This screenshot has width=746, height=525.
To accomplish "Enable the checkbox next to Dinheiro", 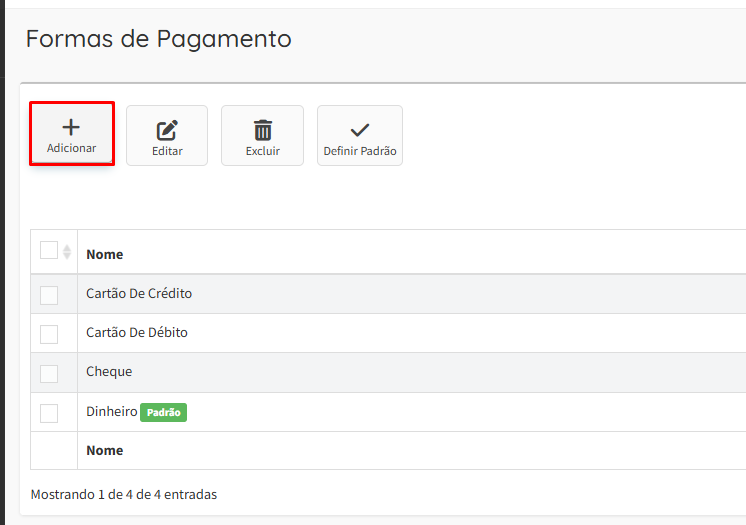I will click(49, 412).
